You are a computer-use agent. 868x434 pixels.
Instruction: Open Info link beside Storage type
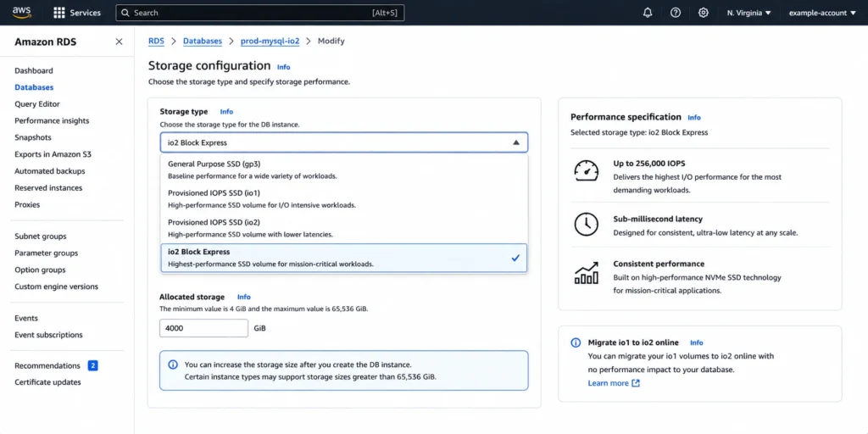pyautogui.click(x=226, y=112)
